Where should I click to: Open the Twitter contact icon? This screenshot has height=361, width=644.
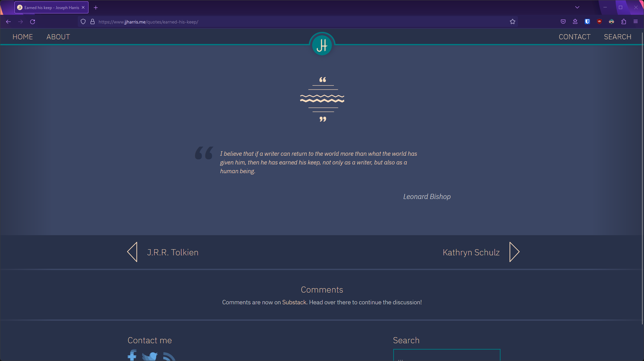coord(150,356)
